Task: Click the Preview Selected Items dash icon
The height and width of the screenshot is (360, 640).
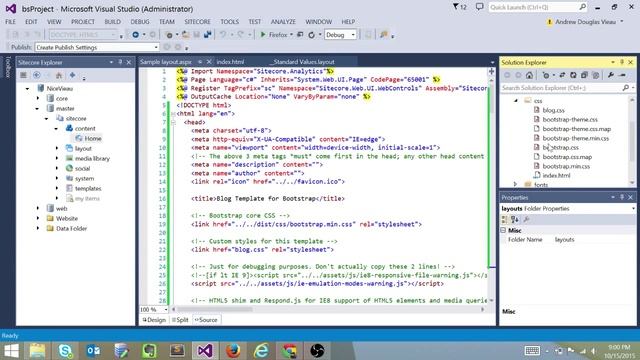Action: point(622,75)
